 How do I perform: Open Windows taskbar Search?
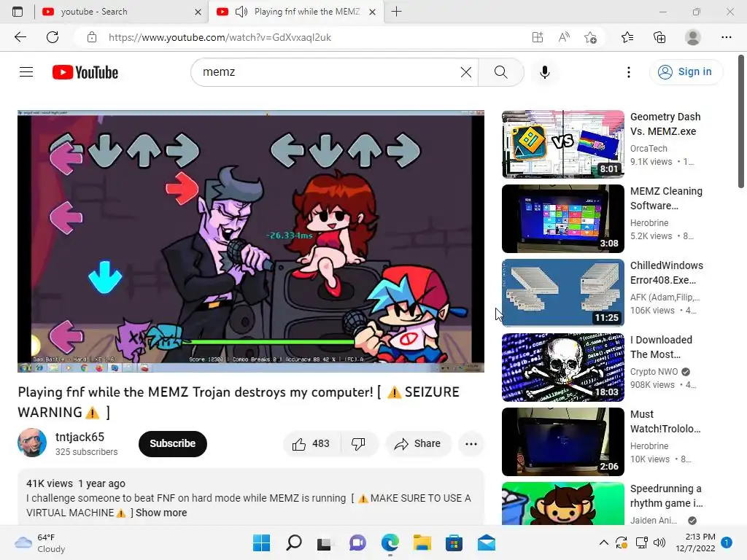point(293,542)
